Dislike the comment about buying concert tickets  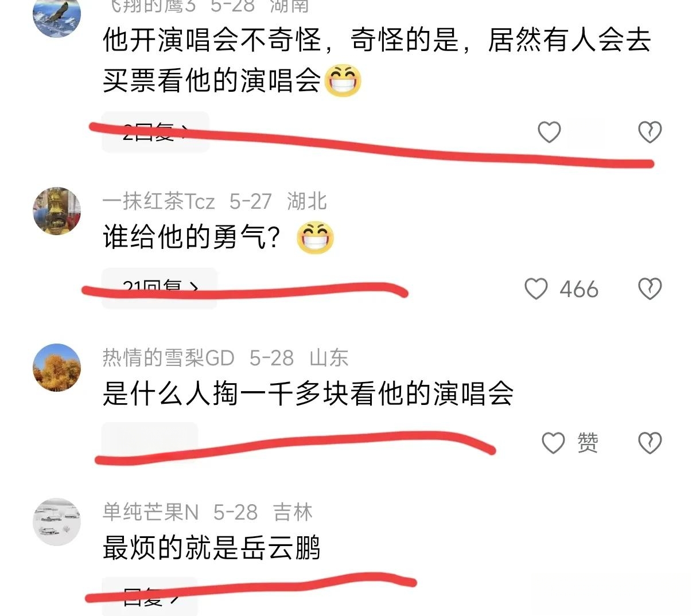(650, 132)
